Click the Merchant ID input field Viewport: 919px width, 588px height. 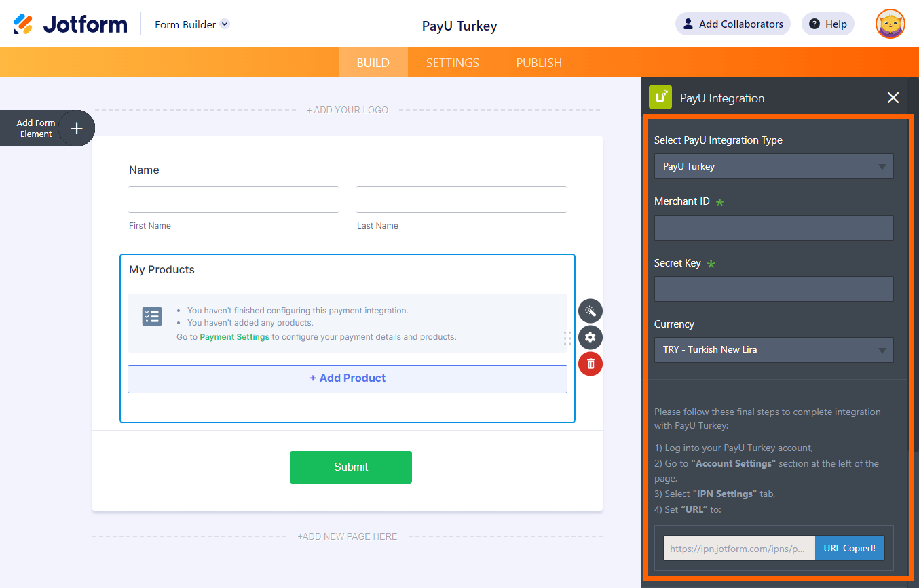[x=774, y=228]
